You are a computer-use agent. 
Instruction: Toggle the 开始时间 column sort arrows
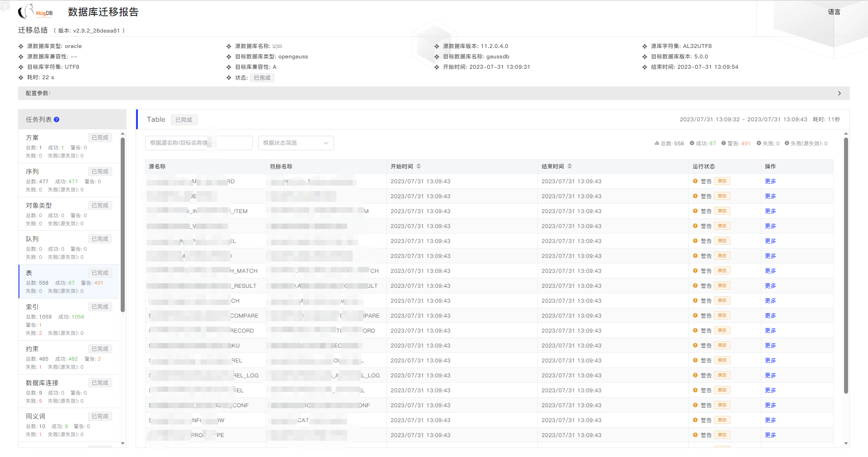coord(419,167)
